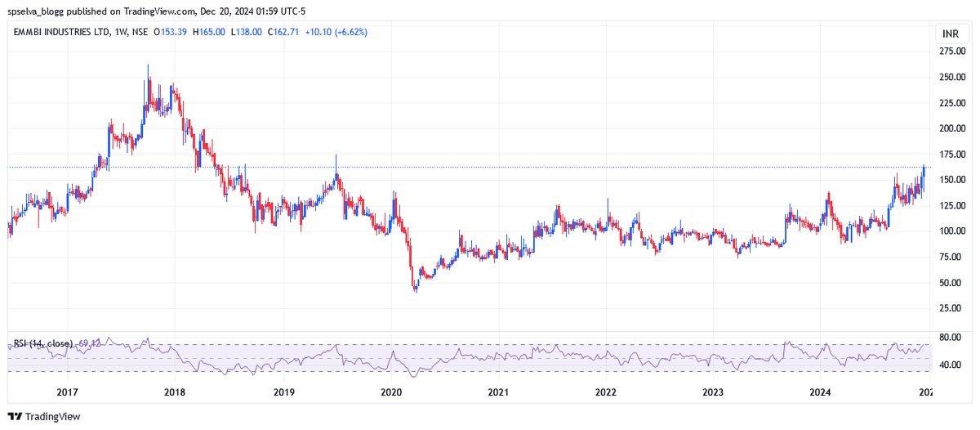The width and height of the screenshot is (980, 430).
Task: Click the TradingView logo
Action: tap(45, 416)
